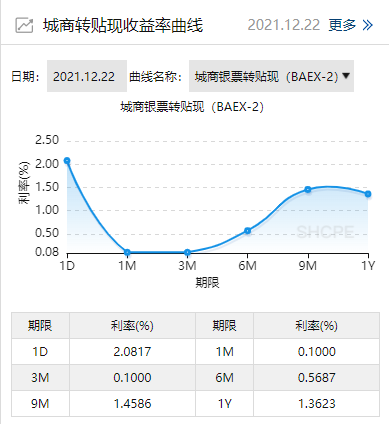Click the 0.1000 rate cell beside 3M

[132, 378]
